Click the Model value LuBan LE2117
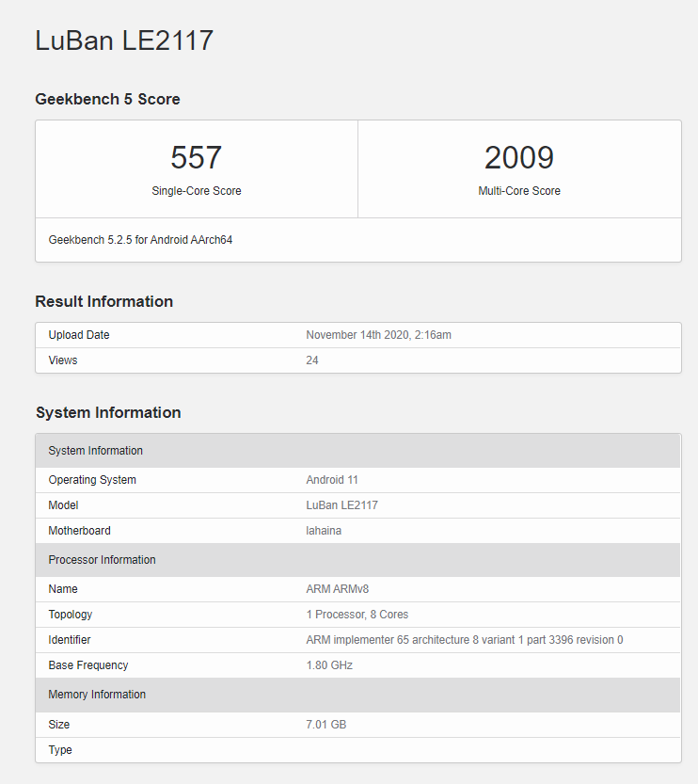 click(341, 505)
